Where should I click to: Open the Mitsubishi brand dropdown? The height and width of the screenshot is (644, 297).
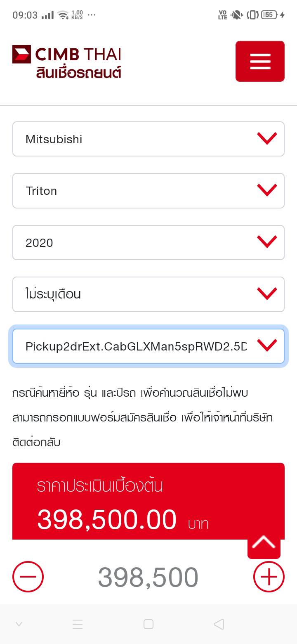148,139
